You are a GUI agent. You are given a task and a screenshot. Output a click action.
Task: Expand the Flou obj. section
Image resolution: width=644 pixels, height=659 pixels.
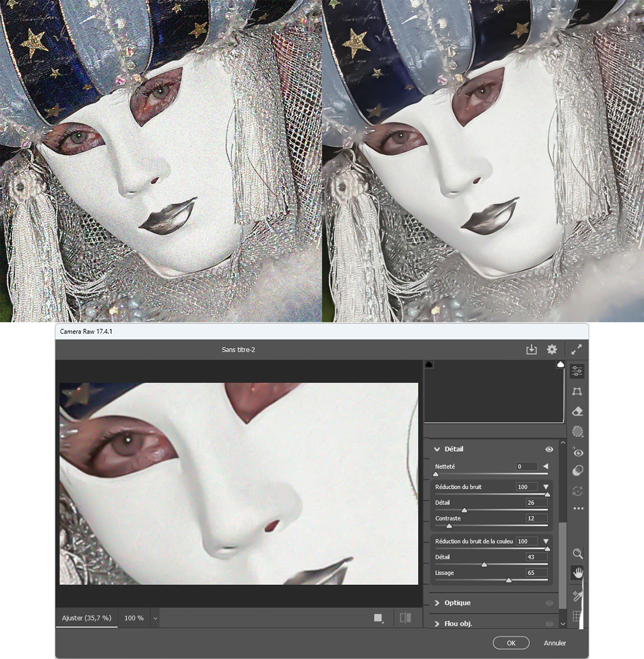tap(438, 624)
